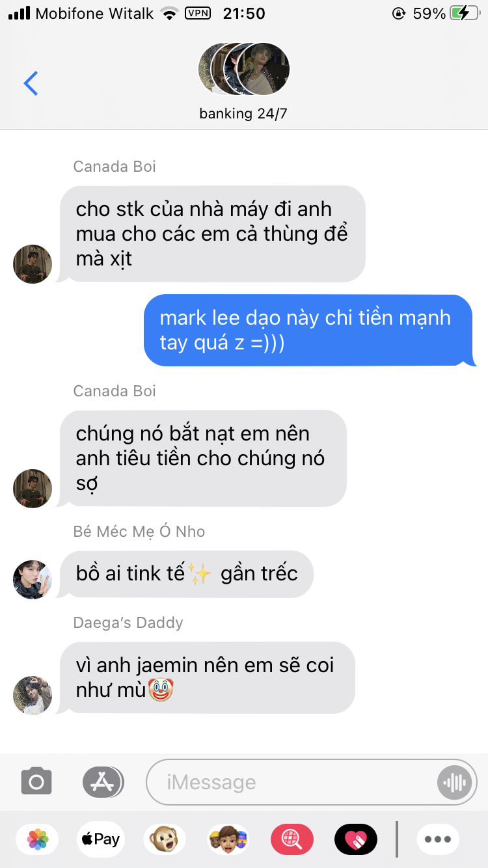Tap the back arrow to leave the conversation
Screen dimensions: 488x868
click(31, 83)
